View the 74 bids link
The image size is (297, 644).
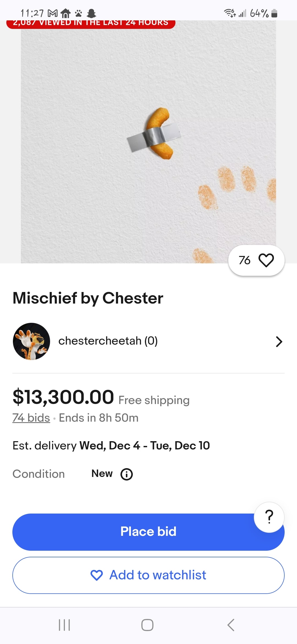point(31,418)
